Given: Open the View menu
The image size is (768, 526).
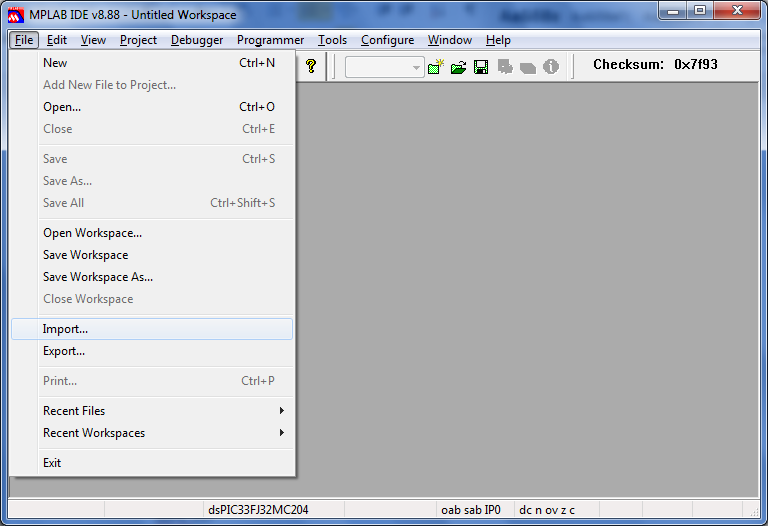Looking at the screenshot, I should pyautogui.click(x=93, y=40).
